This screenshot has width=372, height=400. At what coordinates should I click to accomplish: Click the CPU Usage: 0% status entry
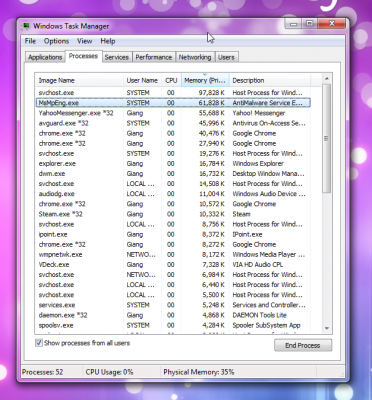click(x=109, y=372)
